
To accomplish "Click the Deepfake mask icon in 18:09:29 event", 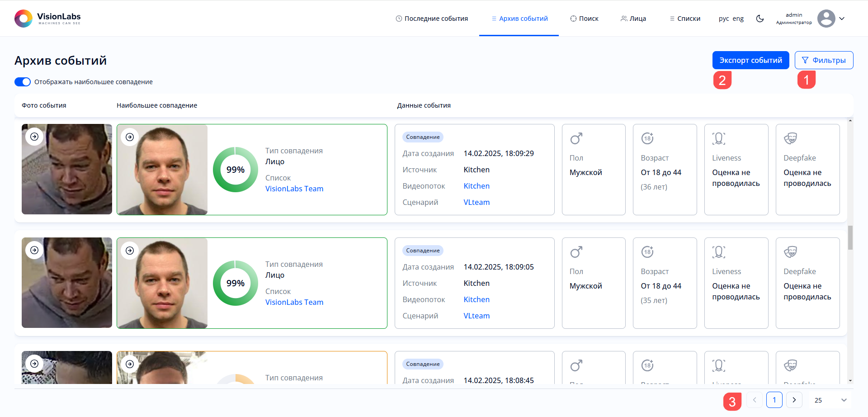I will (790, 138).
